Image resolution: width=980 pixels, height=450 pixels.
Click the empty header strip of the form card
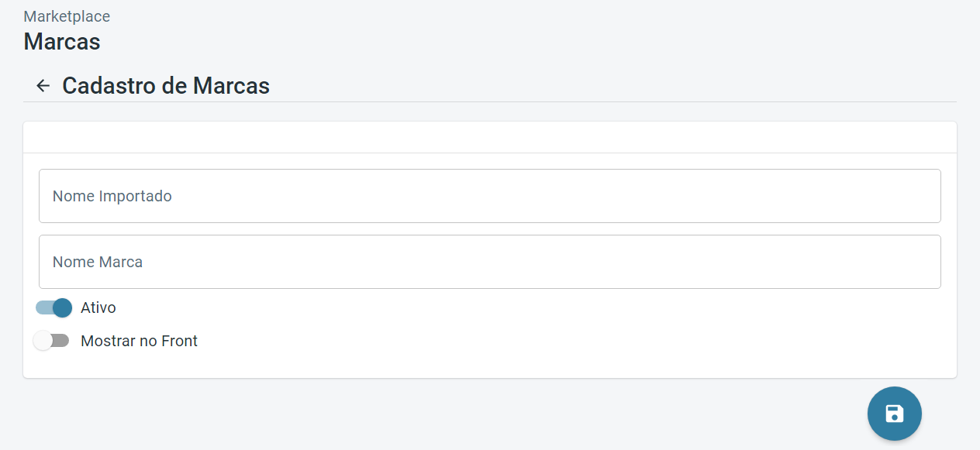pos(489,137)
